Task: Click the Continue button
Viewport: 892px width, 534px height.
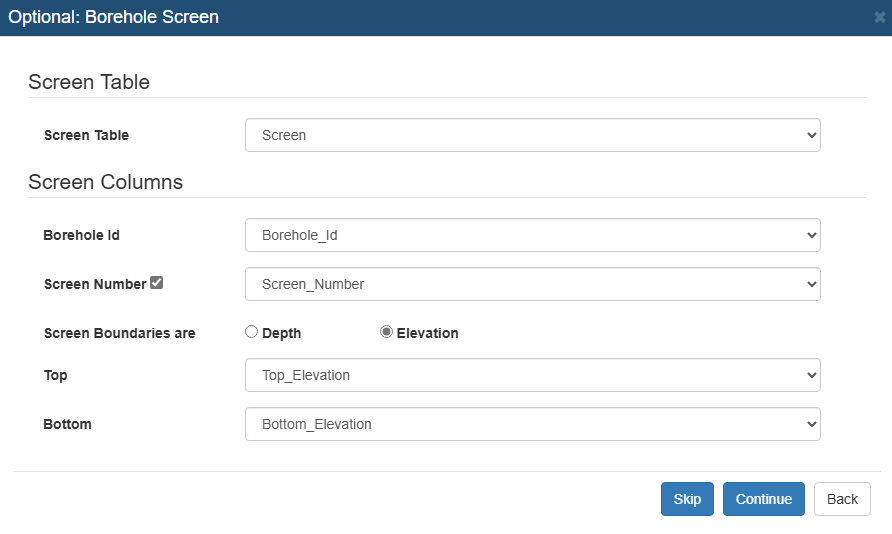Action: click(x=763, y=499)
